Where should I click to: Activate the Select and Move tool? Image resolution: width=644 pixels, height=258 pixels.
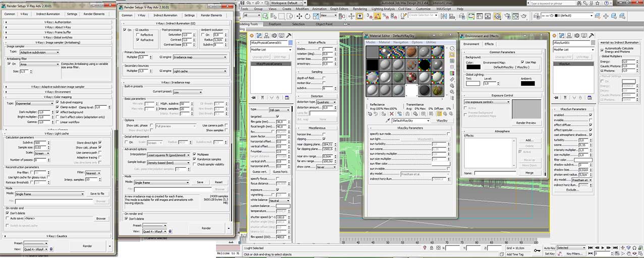(299, 16)
